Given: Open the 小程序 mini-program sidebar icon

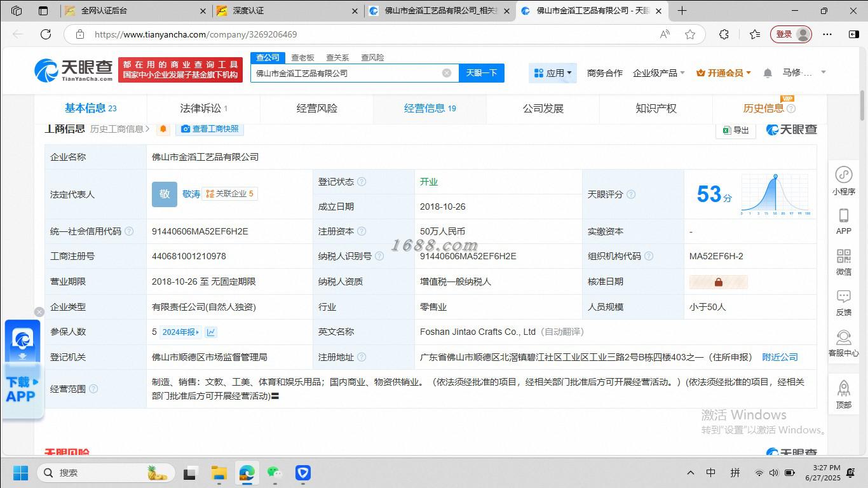Looking at the screenshot, I should click(843, 180).
